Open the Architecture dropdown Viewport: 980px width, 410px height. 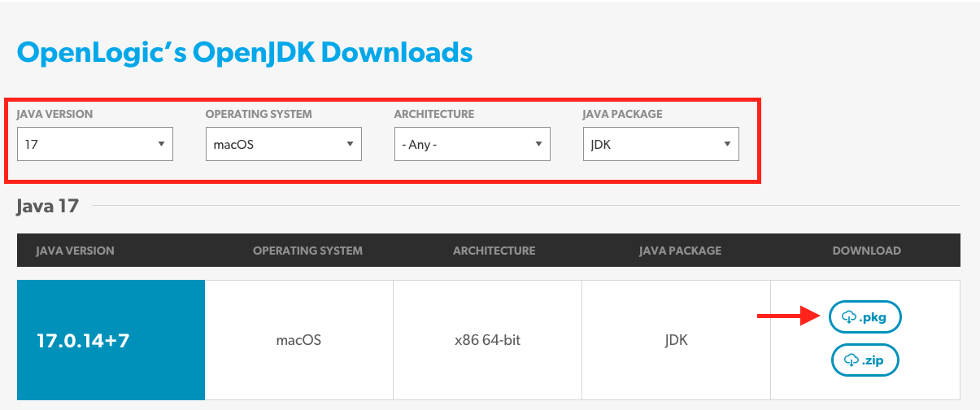pos(473,144)
